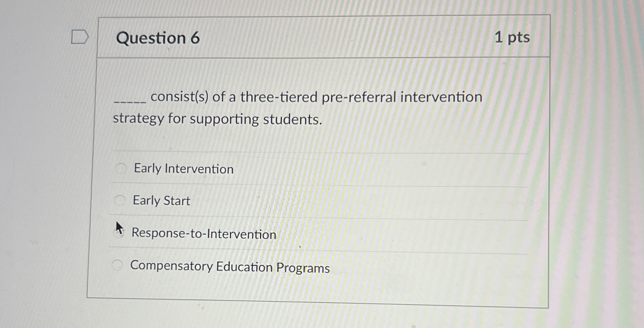The height and width of the screenshot is (328, 644).
Task: Click the Early Start answer label
Action: pyautogui.click(x=161, y=201)
